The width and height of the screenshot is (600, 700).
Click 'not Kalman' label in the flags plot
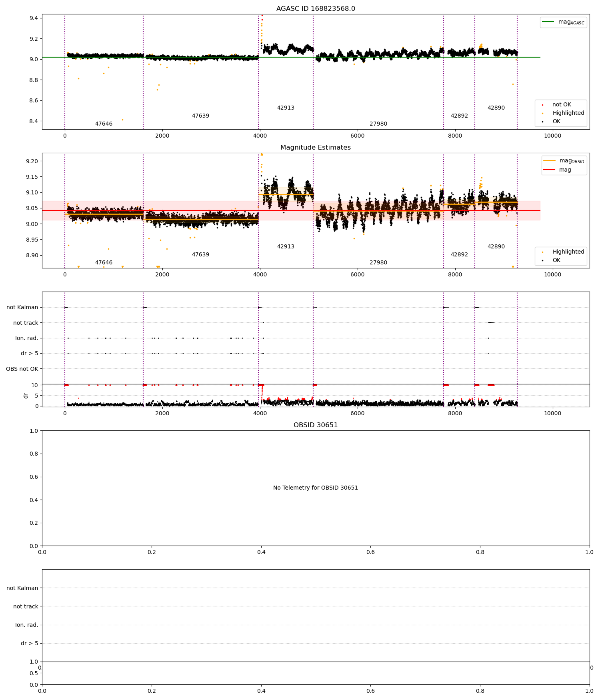[22, 308]
